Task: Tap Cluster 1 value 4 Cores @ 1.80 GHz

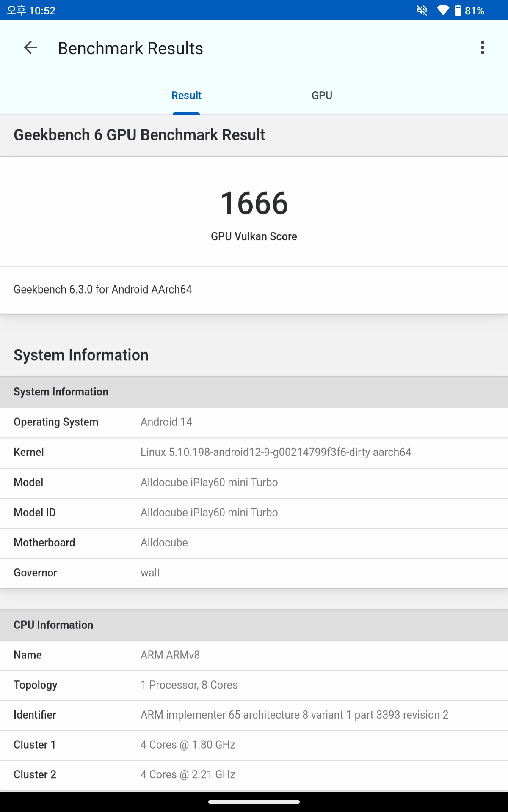Action: (x=188, y=745)
